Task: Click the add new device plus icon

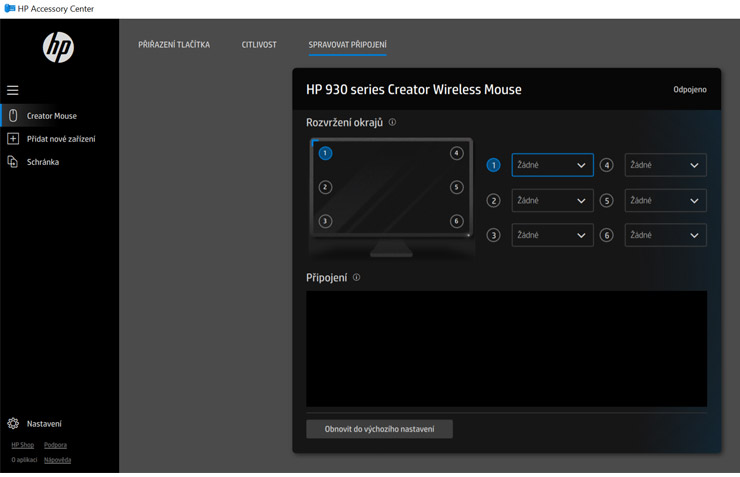Action: tap(13, 139)
